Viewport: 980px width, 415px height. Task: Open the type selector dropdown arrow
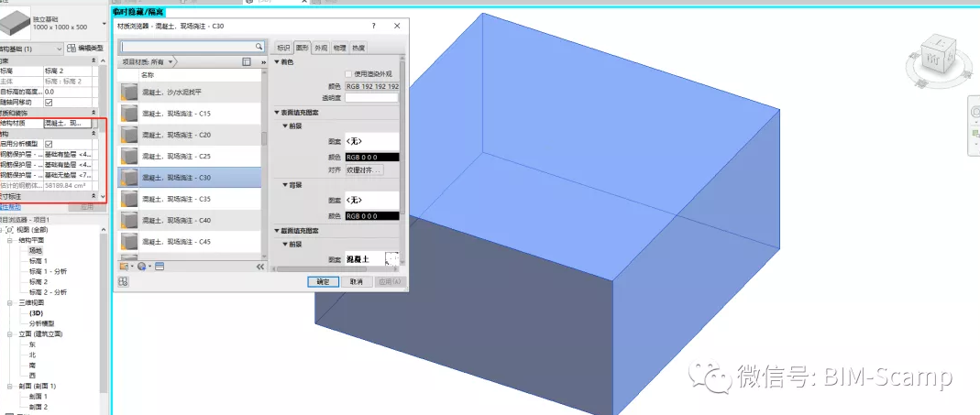click(104, 25)
